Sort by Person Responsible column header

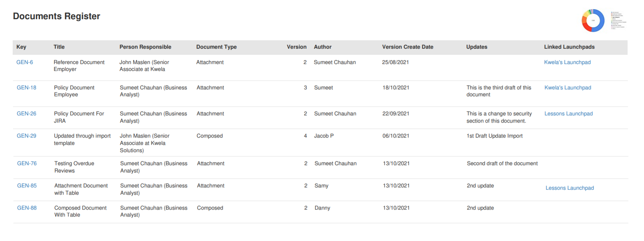click(x=145, y=47)
